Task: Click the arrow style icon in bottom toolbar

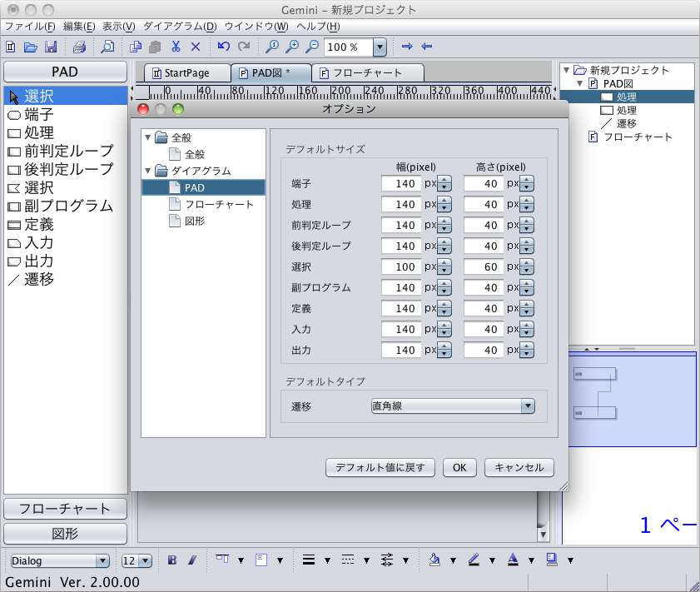Action: click(x=387, y=560)
